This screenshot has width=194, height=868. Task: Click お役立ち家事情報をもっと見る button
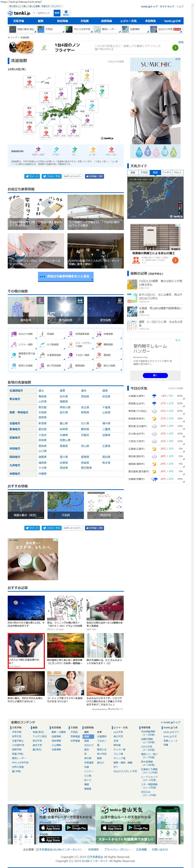point(66,276)
